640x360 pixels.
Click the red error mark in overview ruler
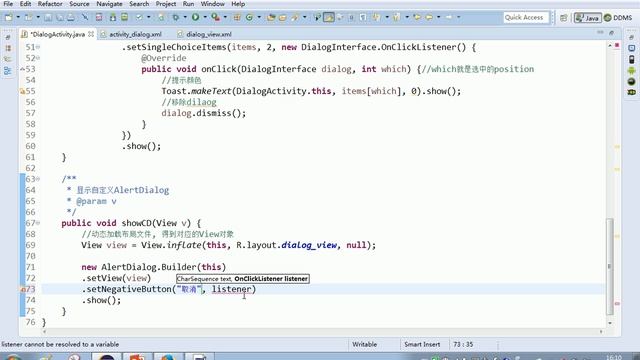pos(617,303)
